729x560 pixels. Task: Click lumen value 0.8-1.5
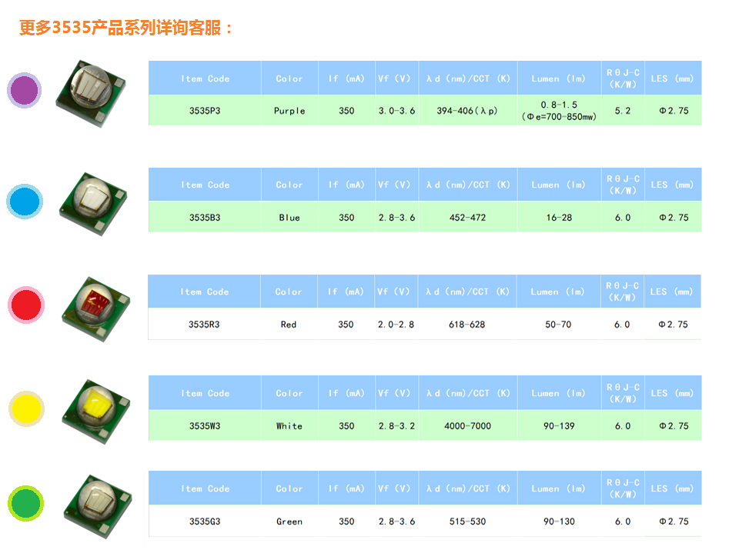pyautogui.click(x=559, y=105)
